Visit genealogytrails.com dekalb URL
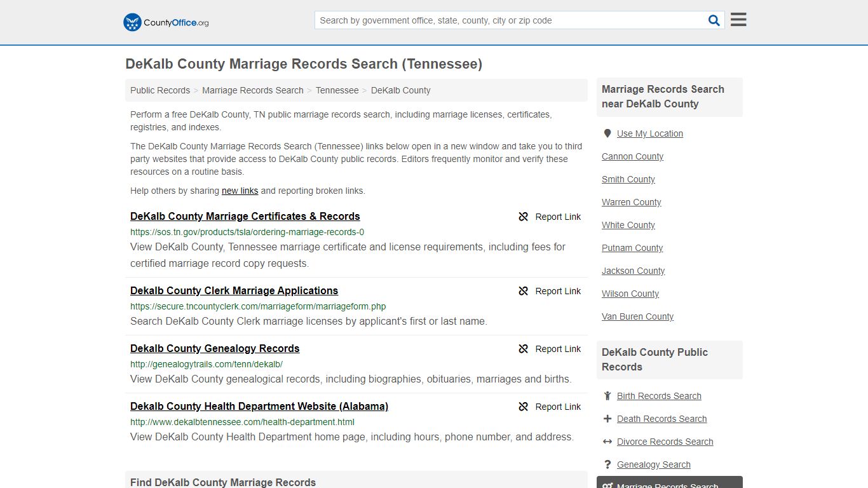This screenshot has height=488, width=868. 207,364
